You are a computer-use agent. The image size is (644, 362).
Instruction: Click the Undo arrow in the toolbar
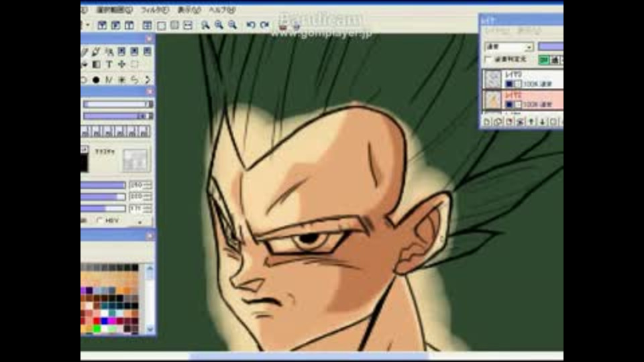250,25
